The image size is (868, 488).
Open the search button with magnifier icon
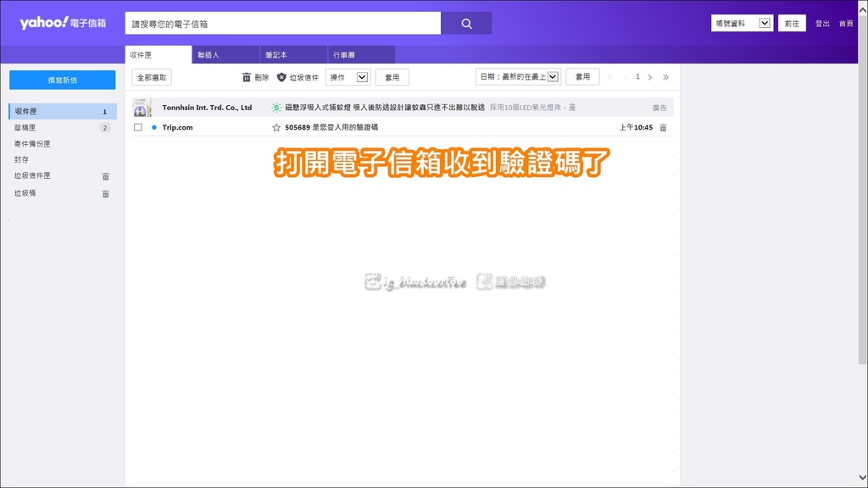(465, 22)
